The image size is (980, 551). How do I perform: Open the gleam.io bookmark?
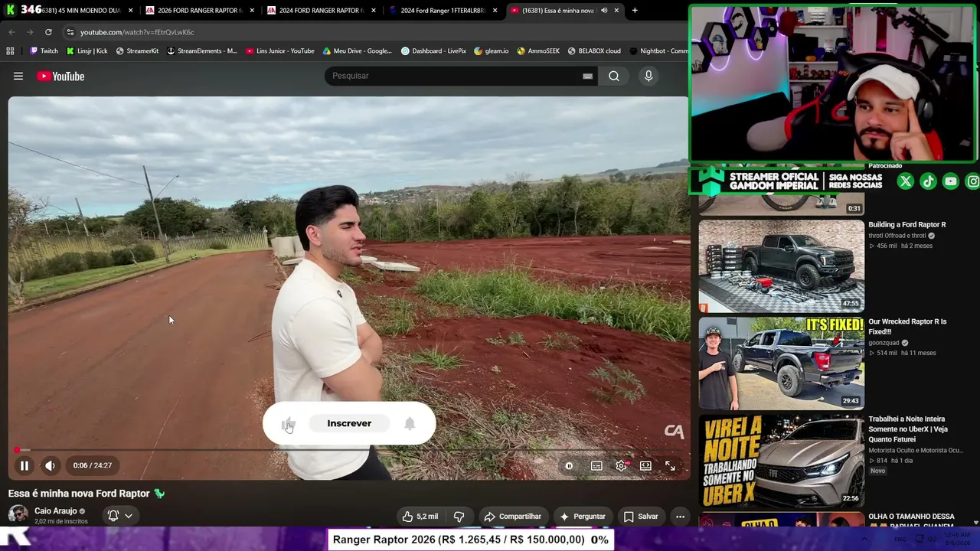(491, 51)
